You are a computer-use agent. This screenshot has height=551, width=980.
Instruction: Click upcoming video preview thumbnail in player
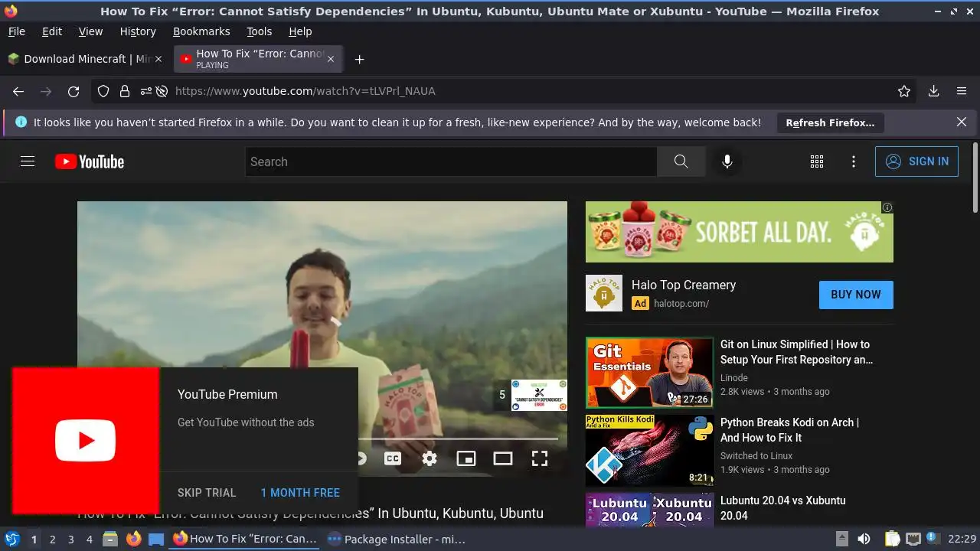coord(539,395)
